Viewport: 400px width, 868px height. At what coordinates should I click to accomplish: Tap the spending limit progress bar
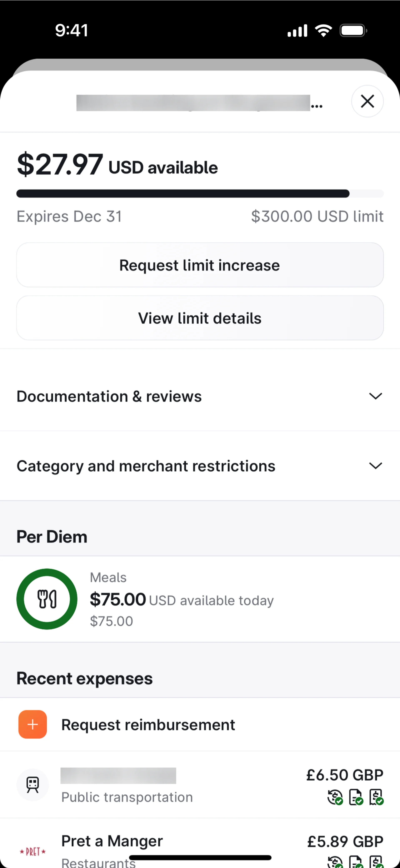point(200,193)
